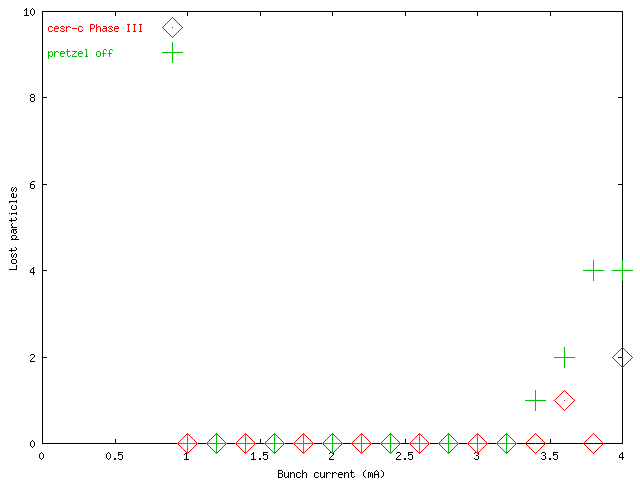Click the y-axis tick label 8
The width and height of the screenshot is (640, 480).
[32, 98]
